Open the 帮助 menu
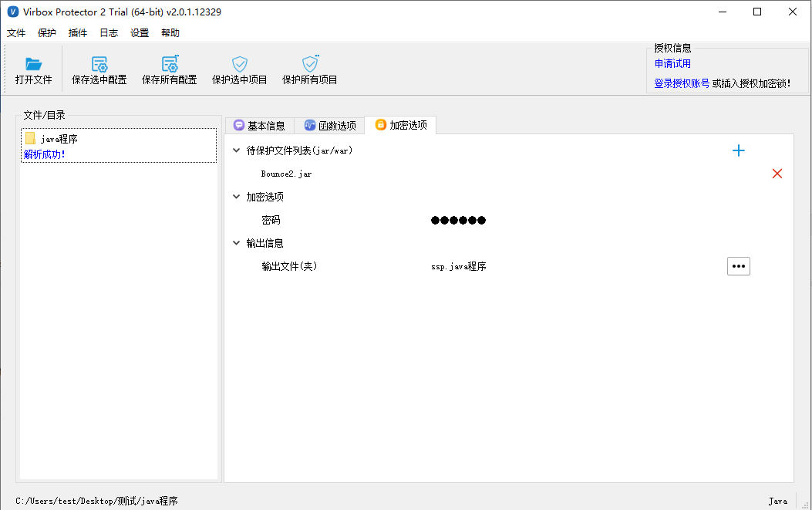The height and width of the screenshot is (510, 812). [170, 32]
